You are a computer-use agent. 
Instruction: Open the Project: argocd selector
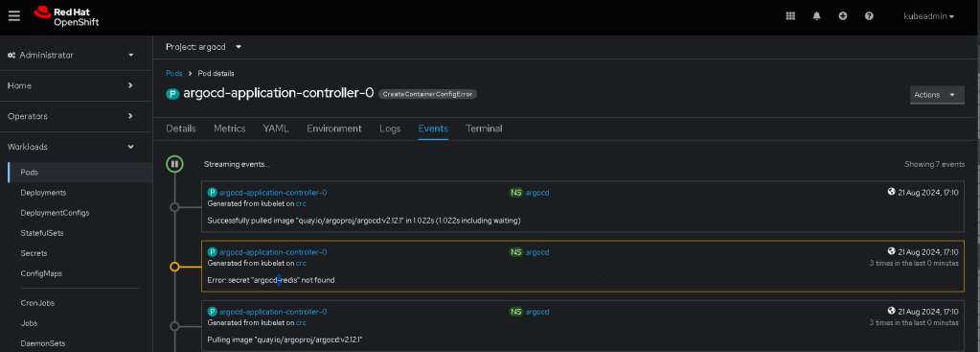tap(203, 47)
